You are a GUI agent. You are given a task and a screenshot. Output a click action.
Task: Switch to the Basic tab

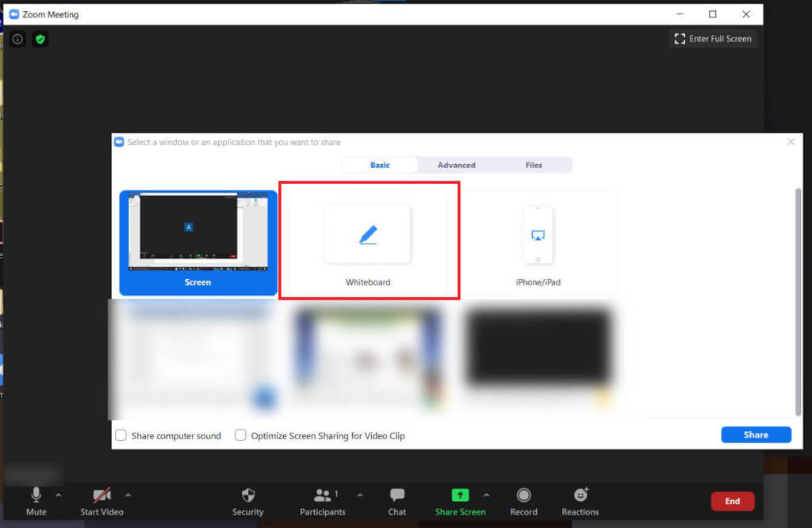(x=380, y=165)
